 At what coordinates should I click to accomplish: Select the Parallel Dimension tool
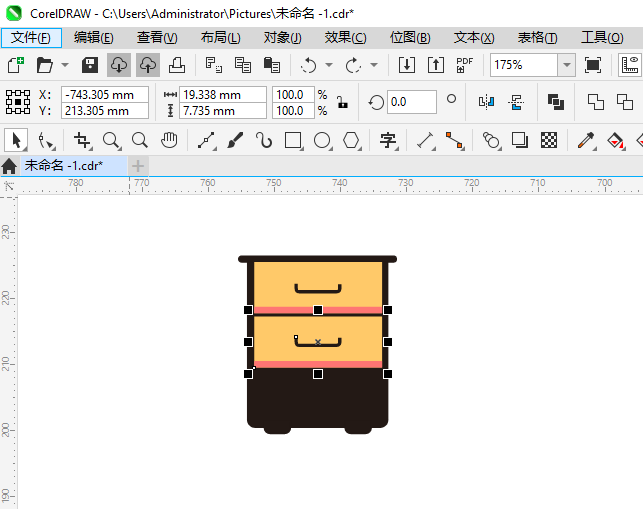click(x=425, y=140)
